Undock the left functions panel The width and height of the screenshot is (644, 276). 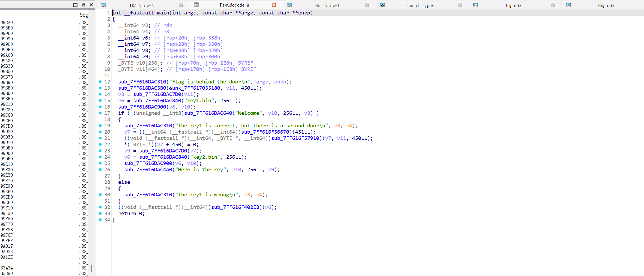[84, 5]
